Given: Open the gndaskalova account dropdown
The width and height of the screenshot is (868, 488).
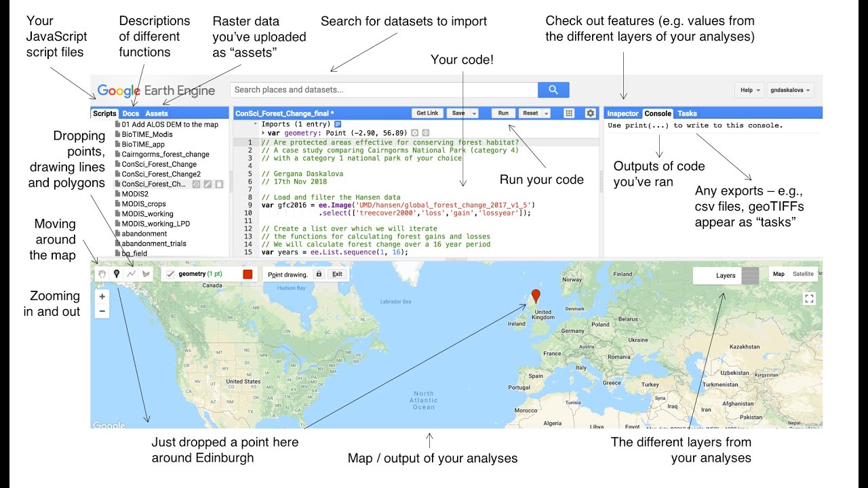Looking at the screenshot, I should 790,90.
